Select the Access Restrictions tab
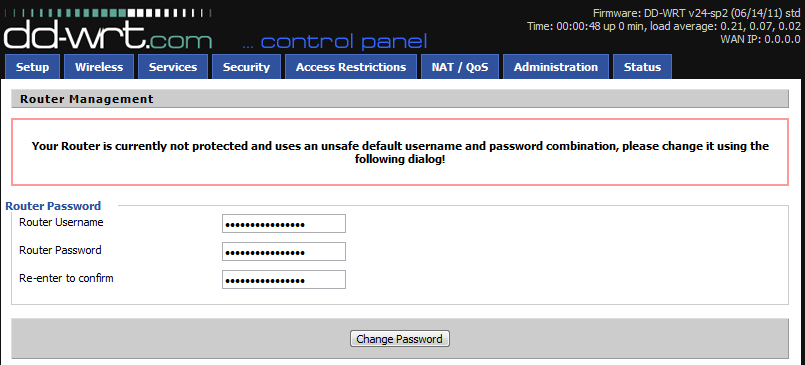 351,67
